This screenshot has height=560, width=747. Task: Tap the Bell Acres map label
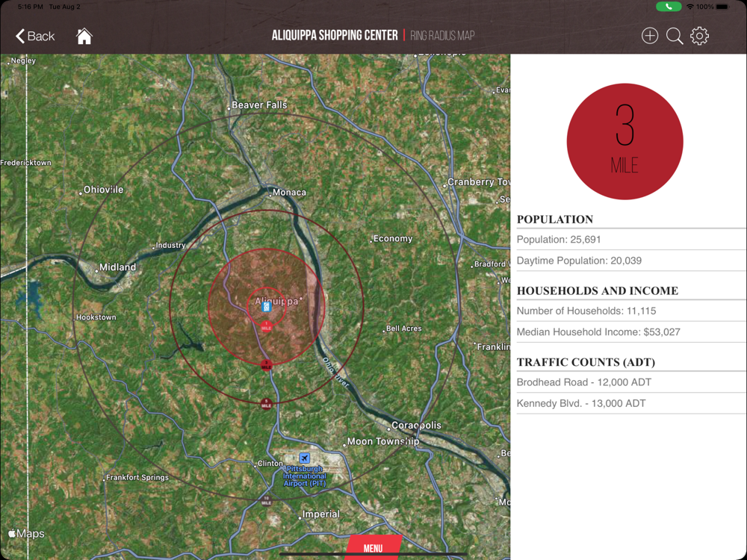tap(403, 328)
